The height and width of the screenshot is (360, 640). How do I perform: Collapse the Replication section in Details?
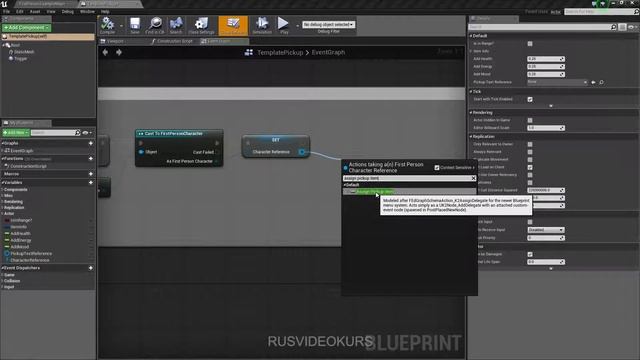click(x=471, y=137)
